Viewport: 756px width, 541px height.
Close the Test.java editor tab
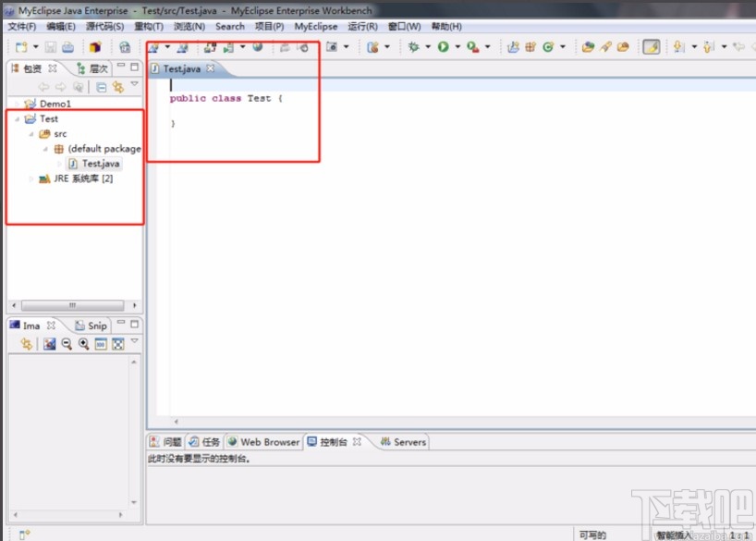pyautogui.click(x=210, y=68)
